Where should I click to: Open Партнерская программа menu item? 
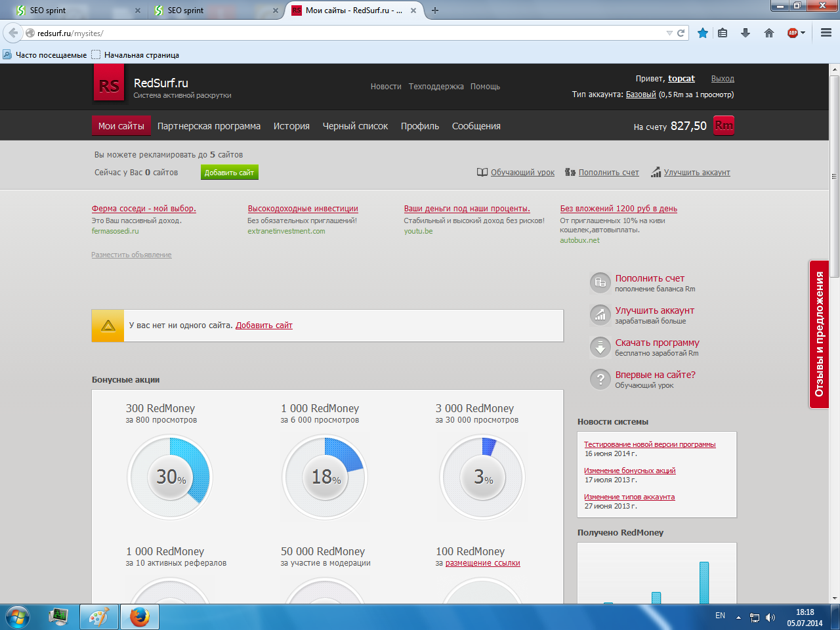point(209,126)
